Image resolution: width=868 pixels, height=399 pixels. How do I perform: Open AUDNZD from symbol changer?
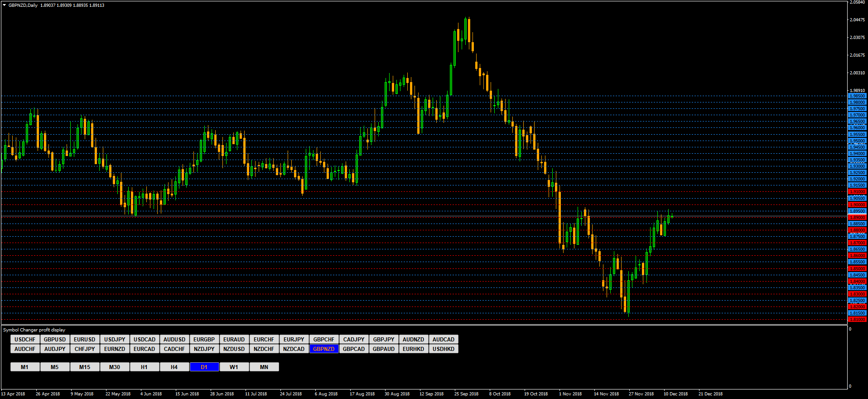pyautogui.click(x=414, y=340)
